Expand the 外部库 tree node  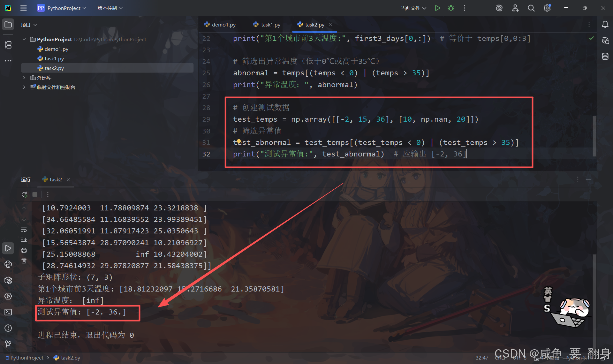pyautogui.click(x=24, y=78)
